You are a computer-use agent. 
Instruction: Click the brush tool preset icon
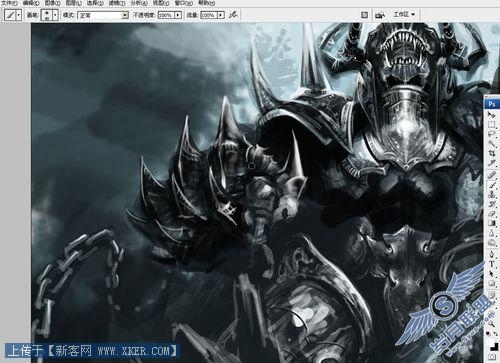pos(11,15)
